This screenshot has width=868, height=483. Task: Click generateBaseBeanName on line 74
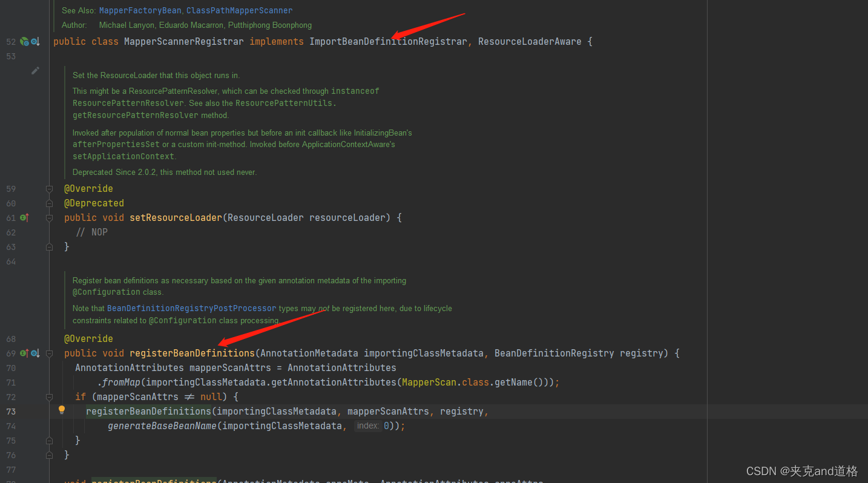point(162,426)
